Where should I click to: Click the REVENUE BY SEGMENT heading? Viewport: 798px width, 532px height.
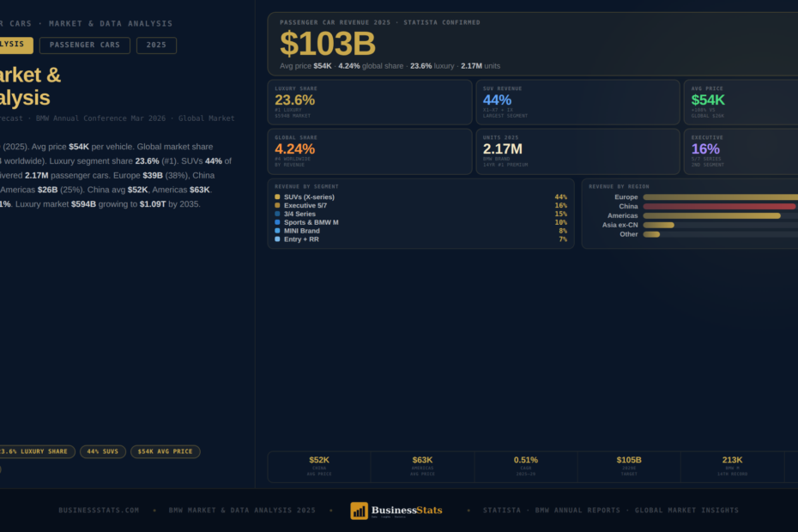click(306, 187)
